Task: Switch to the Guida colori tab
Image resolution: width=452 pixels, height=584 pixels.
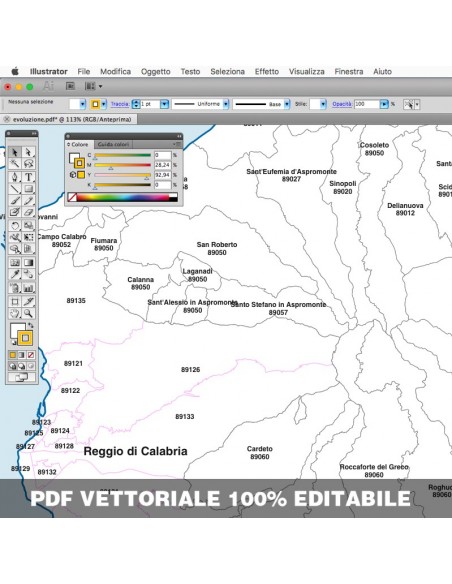Action: tap(113, 144)
